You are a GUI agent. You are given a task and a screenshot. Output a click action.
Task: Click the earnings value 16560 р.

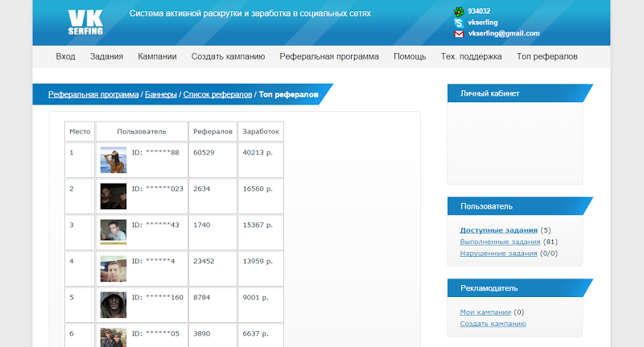click(258, 188)
